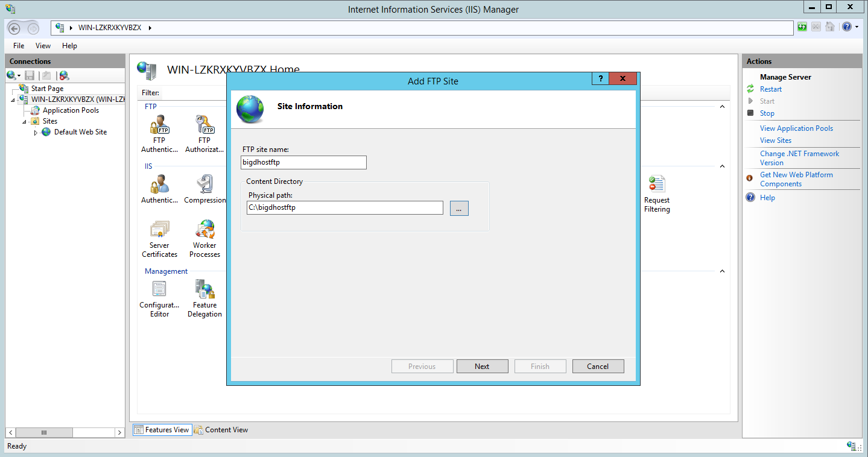
Task: Click the browse (...) button for physical path
Action: tap(459, 208)
